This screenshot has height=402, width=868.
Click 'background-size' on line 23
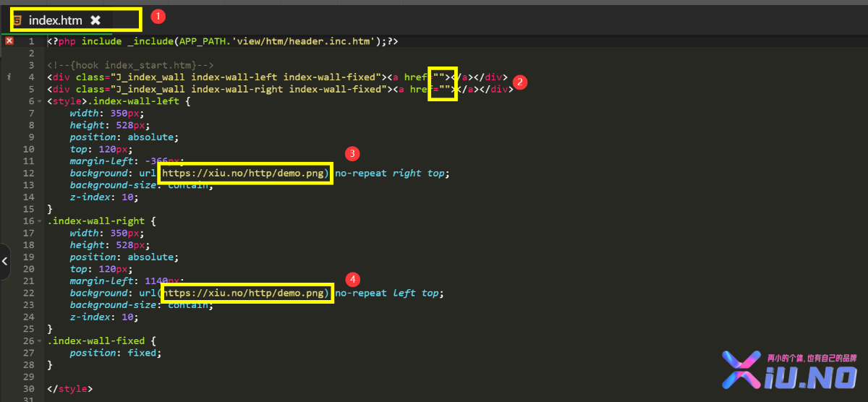(x=114, y=305)
